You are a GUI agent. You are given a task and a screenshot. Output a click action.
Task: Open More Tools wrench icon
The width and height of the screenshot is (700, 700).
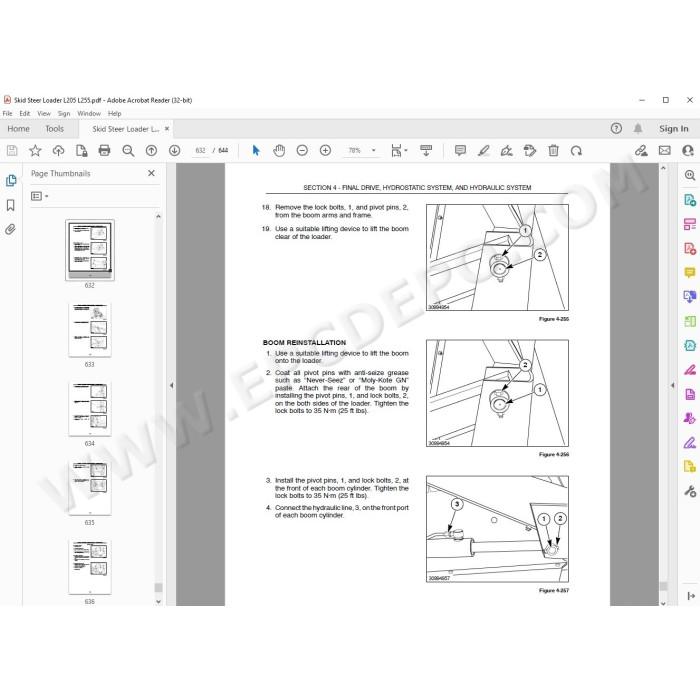[x=690, y=492]
